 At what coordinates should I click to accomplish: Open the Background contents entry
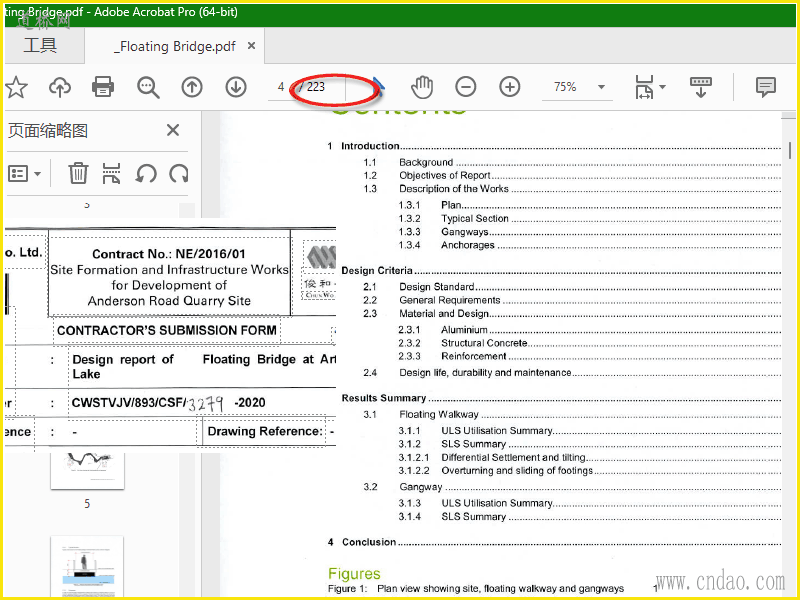[572, 162]
